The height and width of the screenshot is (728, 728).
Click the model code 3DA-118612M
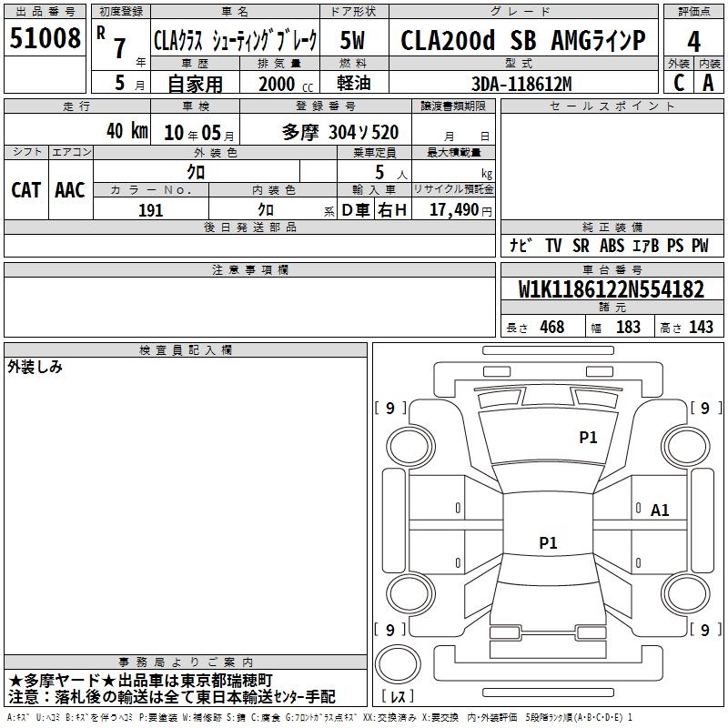point(521,84)
